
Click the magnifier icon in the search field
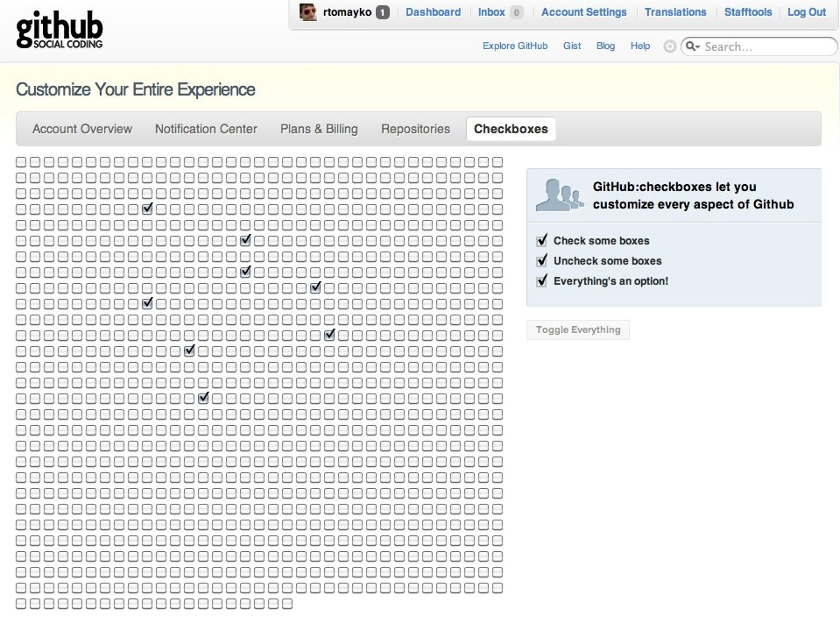coord(689,46)
